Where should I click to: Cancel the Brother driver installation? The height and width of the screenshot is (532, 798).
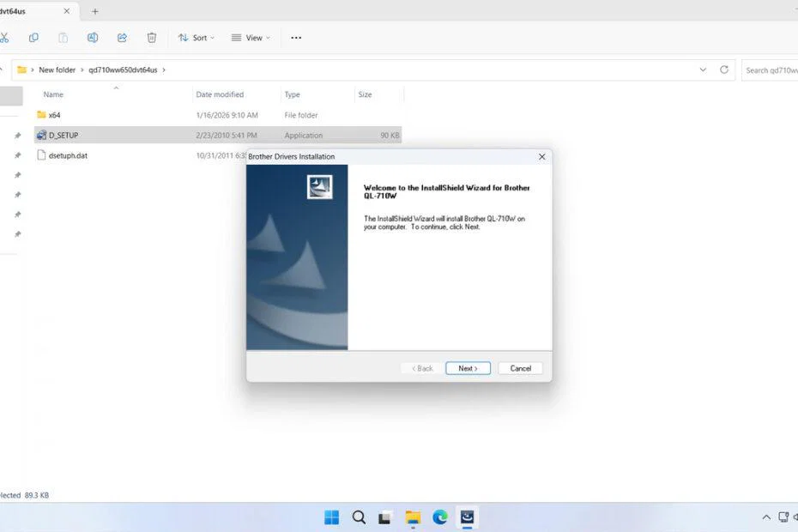click(521, 368)
